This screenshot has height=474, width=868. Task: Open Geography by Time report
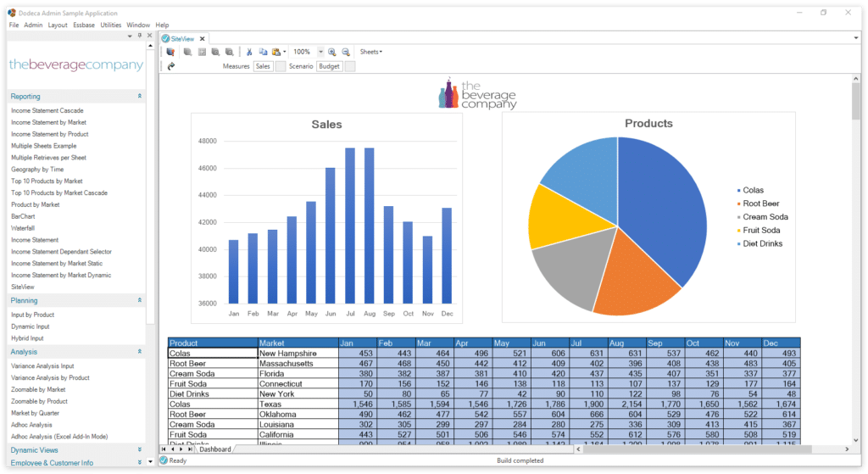click(x=37, y=170)
